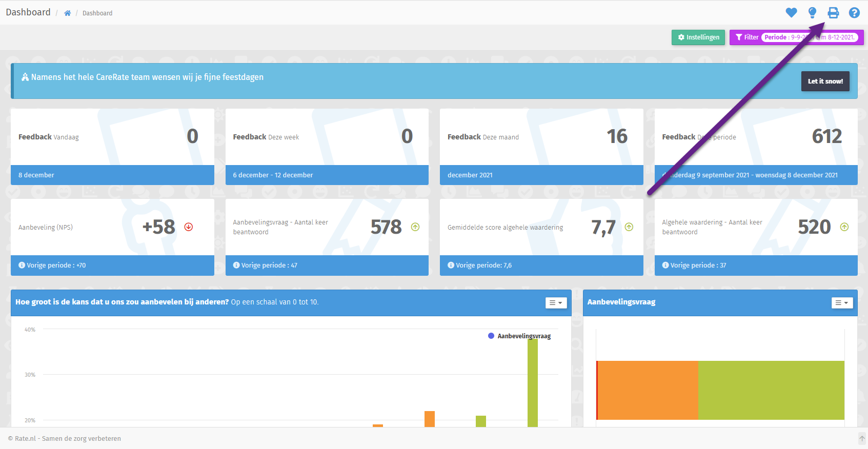Click the green segment of stacked bar
The width and height of the screenshot is (868, 449).
click(771, 390)
